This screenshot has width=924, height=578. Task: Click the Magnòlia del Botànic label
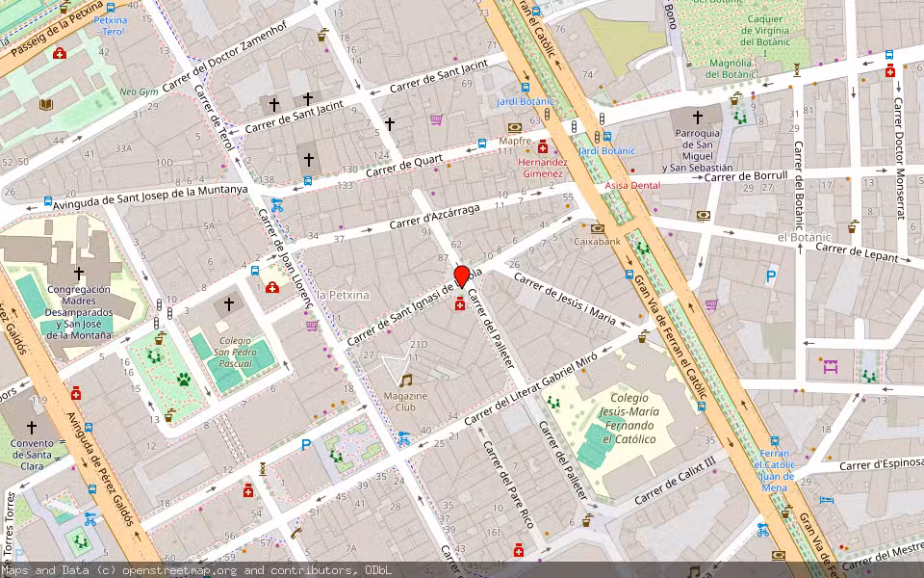[x=731, y=68]
